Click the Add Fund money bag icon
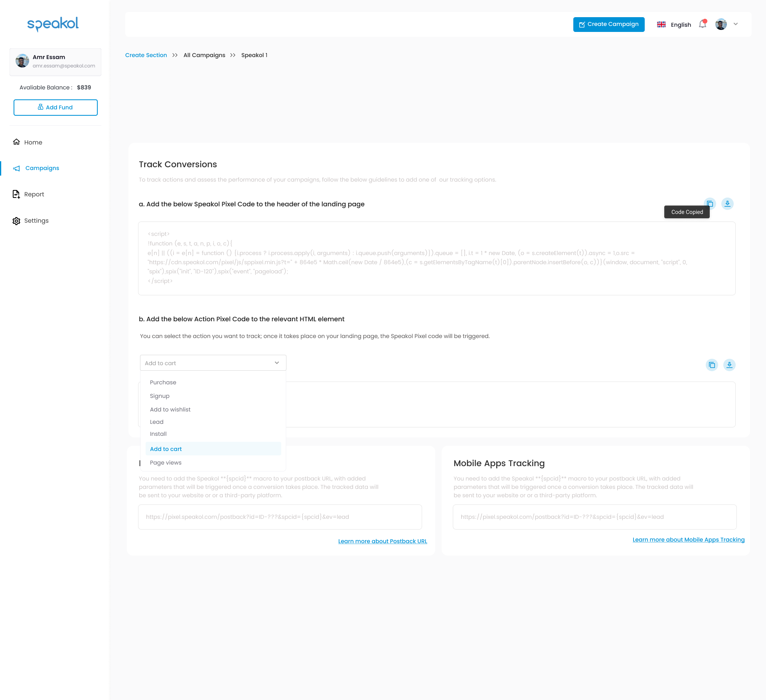The image size is (766, 700). point(41,107)
